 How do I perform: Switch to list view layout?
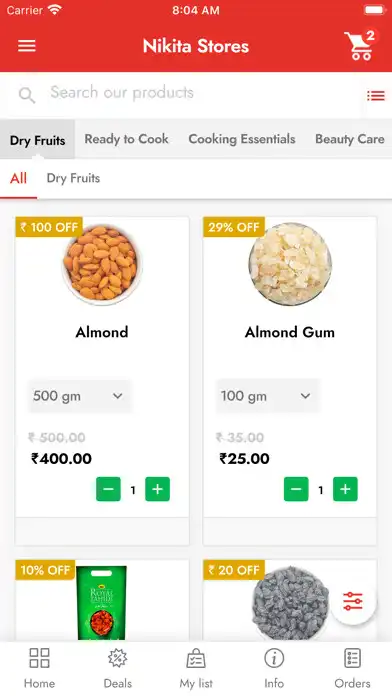tap(376, 95)
